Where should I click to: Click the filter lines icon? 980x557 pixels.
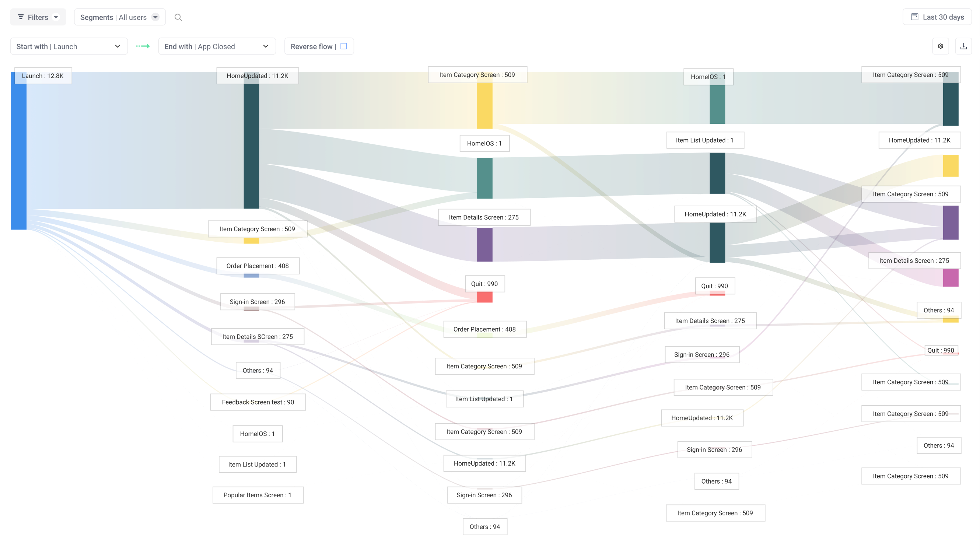pos(21,17)
